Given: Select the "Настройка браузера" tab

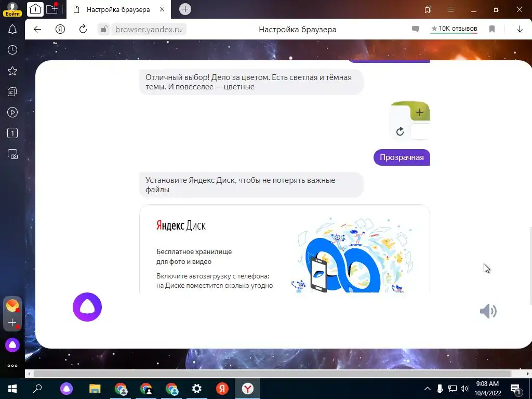Looking at the screenshot, I should pyautogui.click(x=118, y=9).
